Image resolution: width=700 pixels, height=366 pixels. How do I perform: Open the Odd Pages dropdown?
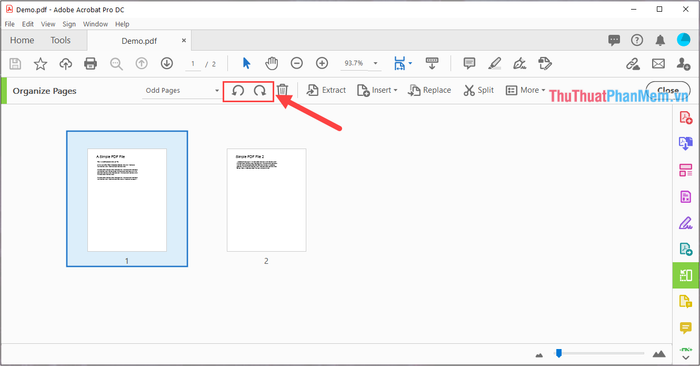tap(182, 91)
